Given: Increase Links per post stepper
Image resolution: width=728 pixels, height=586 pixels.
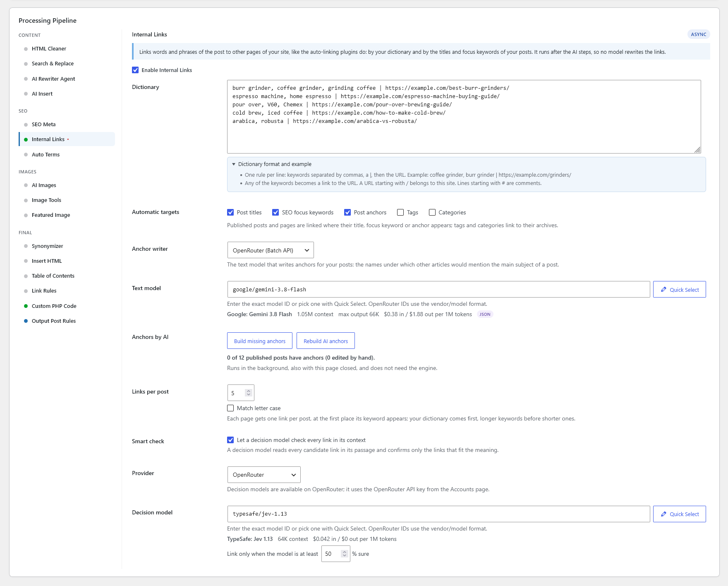Looking at the screenshot, I should 249,391.
